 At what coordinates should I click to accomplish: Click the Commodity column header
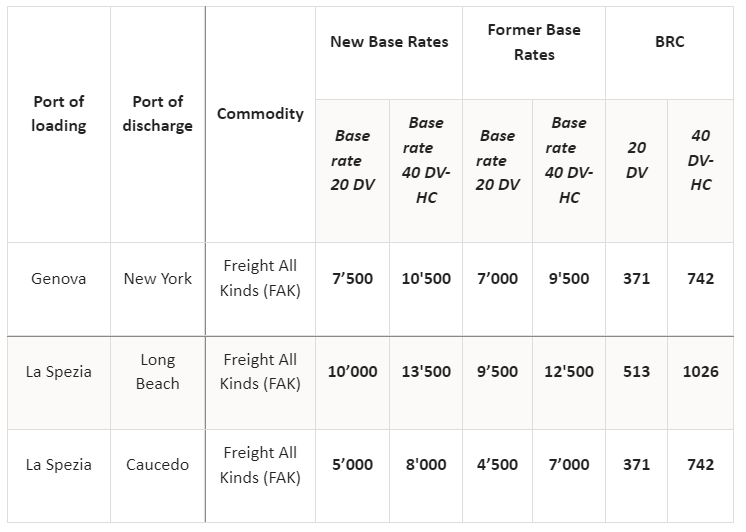click(x=260, y=114)
